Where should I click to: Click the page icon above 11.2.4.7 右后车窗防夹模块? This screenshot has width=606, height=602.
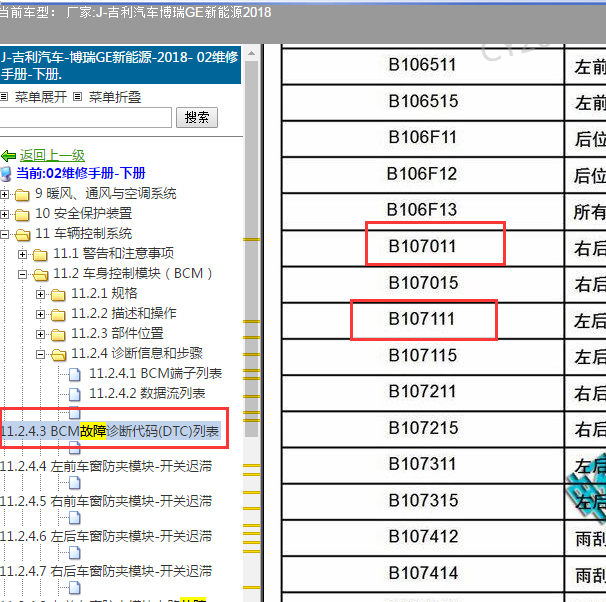click(x=75, y=553)
